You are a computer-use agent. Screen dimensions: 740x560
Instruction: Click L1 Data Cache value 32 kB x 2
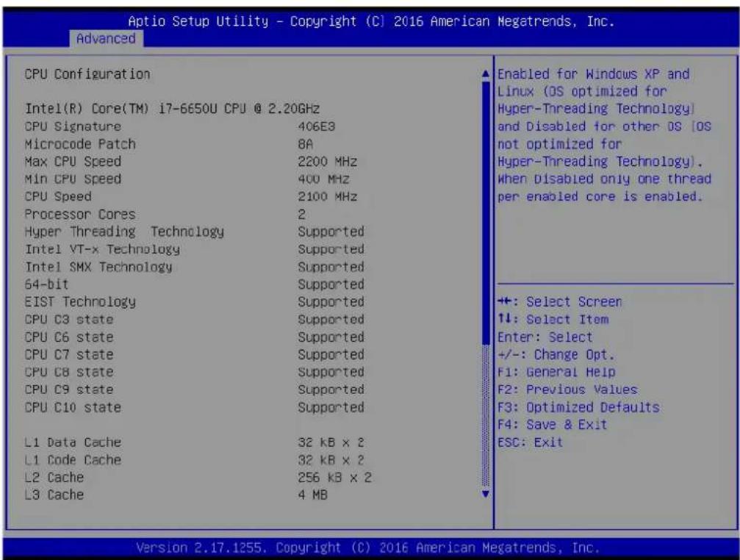[x=331, y=442]
